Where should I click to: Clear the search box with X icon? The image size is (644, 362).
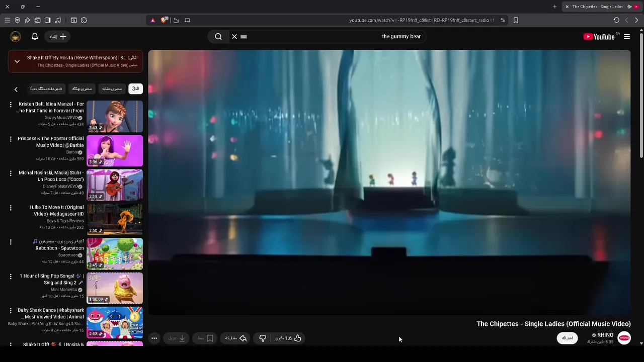pyautogui.click(x=234, y=36)
